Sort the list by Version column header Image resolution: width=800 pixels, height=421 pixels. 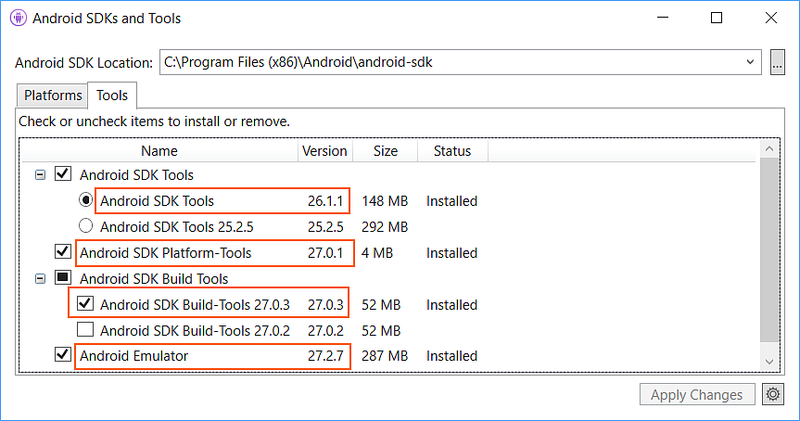click(x=324, y=151)
